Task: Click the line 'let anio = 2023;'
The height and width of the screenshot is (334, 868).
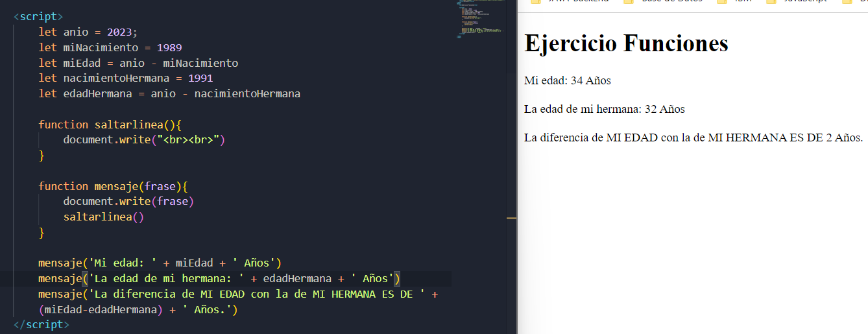Action: pyautogui.click(x=88, y=32)
